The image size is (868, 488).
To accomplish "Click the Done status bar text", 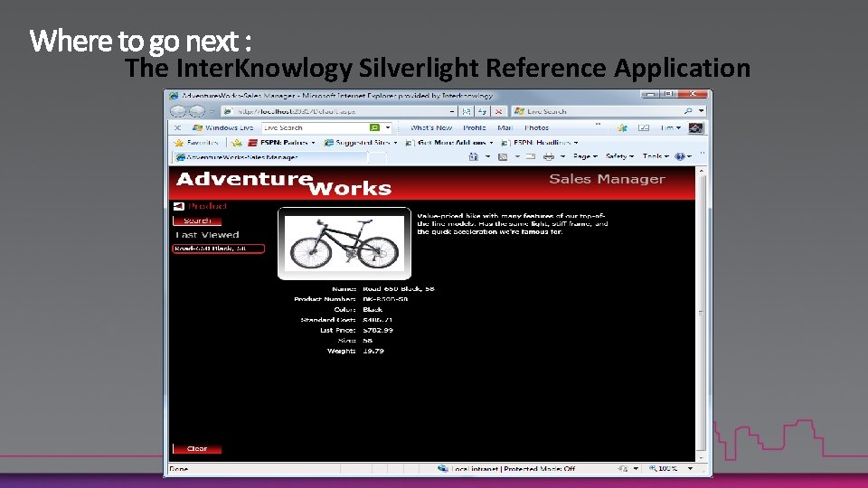I will click(178, 469).
